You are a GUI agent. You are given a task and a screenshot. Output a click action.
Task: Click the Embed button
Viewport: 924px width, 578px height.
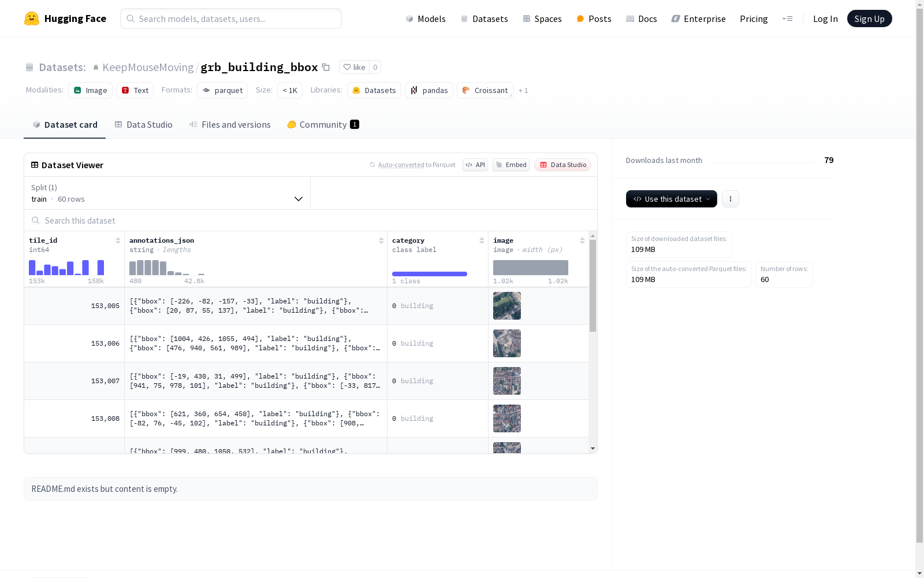pyautogui.click(x=511, y=165)
